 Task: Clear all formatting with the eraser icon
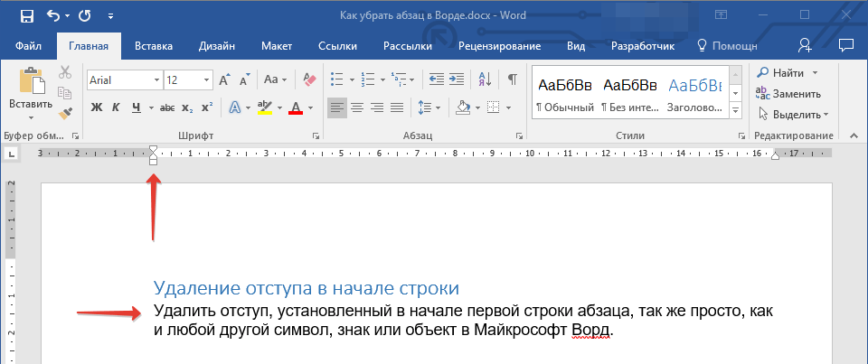point(310,80)
